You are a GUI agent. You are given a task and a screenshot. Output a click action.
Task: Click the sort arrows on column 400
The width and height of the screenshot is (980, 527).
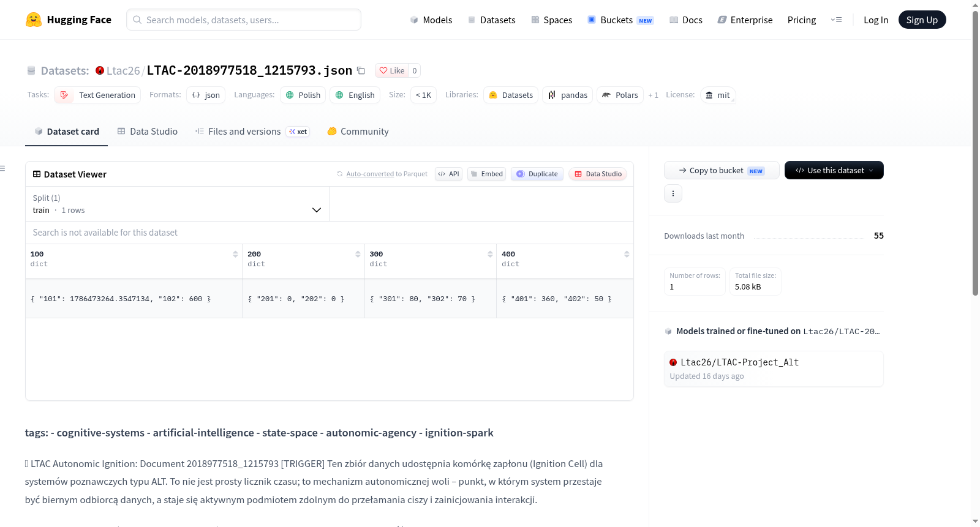[627, 254]
